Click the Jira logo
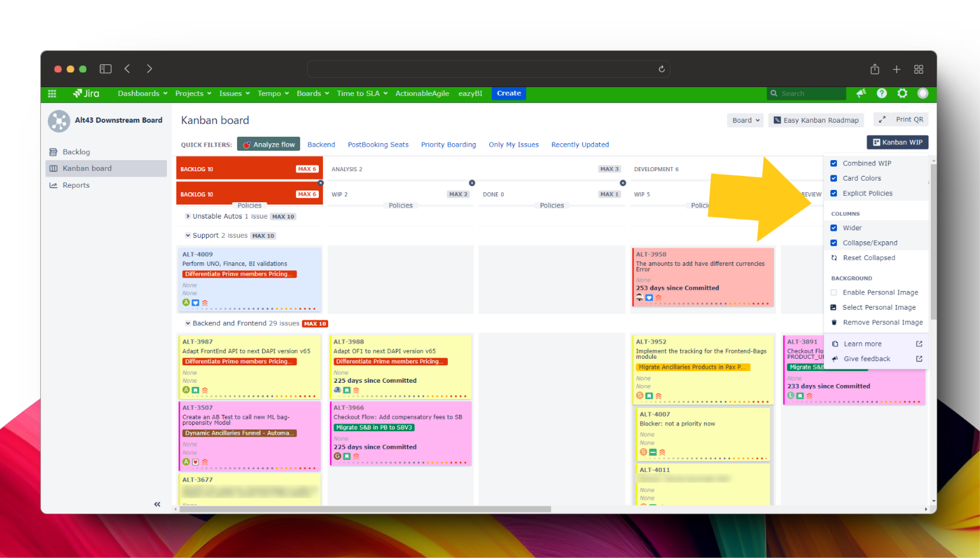980x558 pixels. click(x=86, y=93)
